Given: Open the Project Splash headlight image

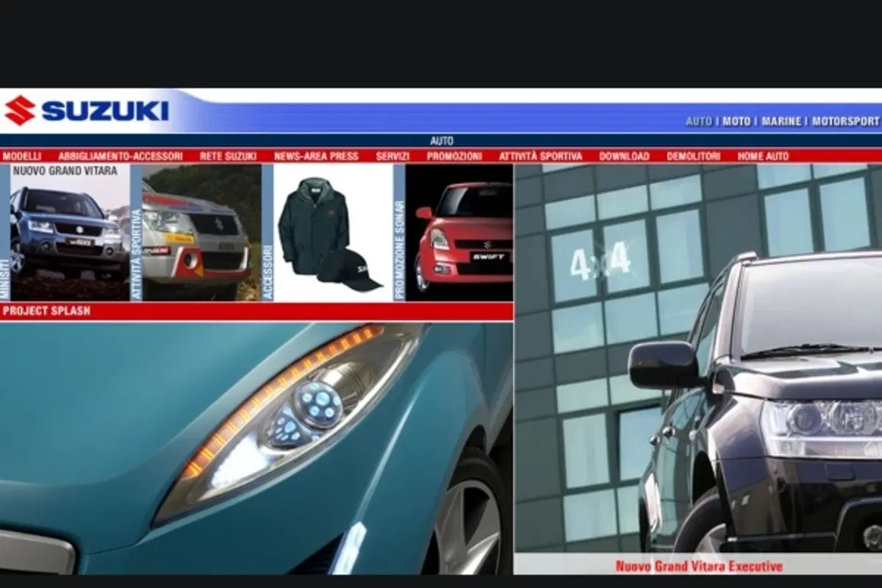Looking at the screenshot, I should point(257,448).
